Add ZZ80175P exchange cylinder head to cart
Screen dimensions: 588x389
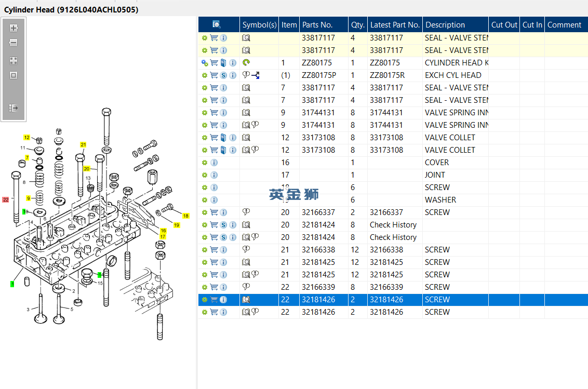[x=214, y=75]
